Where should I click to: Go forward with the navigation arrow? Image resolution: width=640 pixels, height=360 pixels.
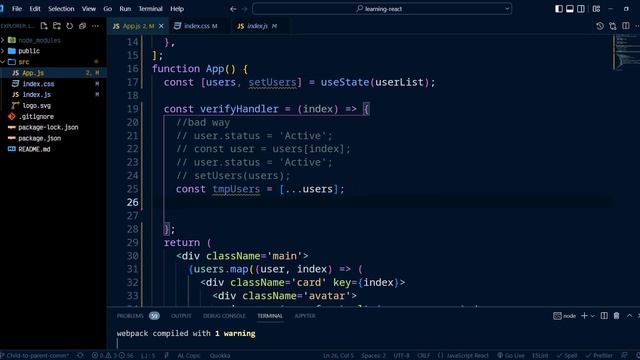tap(244, 9)
